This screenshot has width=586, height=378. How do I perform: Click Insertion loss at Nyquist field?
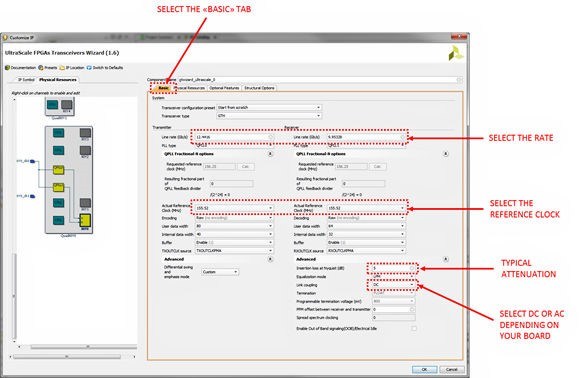[x=394, y=268]
